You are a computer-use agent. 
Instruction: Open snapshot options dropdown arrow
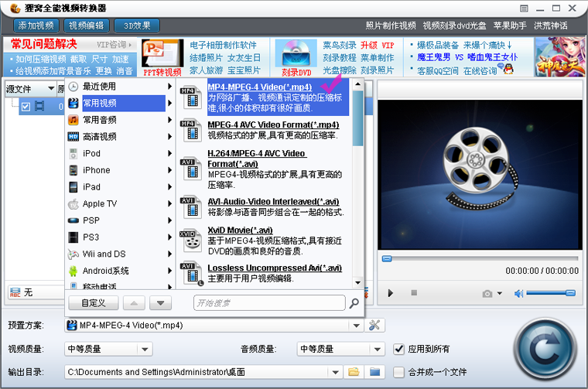pos(500,293)
